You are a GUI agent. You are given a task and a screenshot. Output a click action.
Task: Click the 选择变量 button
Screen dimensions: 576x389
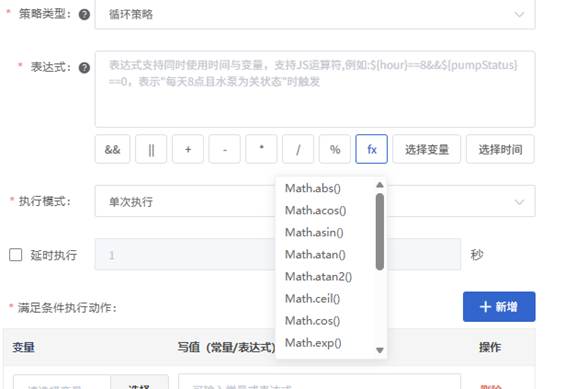tap(426, 149)
